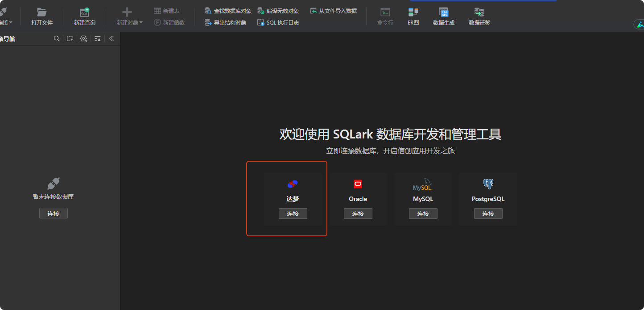Click the Oracle label text
This screenshot has width=644, height=310.
(358, 199)
